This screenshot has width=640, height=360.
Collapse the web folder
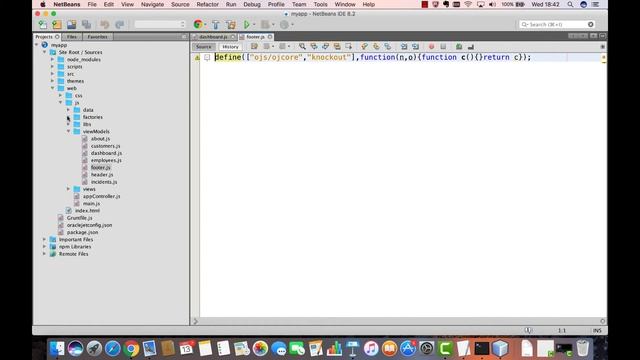(52, 88)
